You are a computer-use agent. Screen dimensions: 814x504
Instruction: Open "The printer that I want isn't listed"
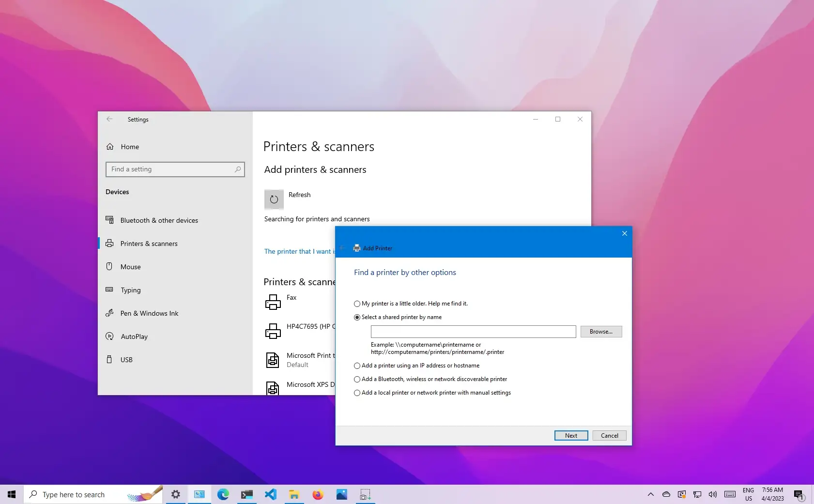tap(298, 251)
